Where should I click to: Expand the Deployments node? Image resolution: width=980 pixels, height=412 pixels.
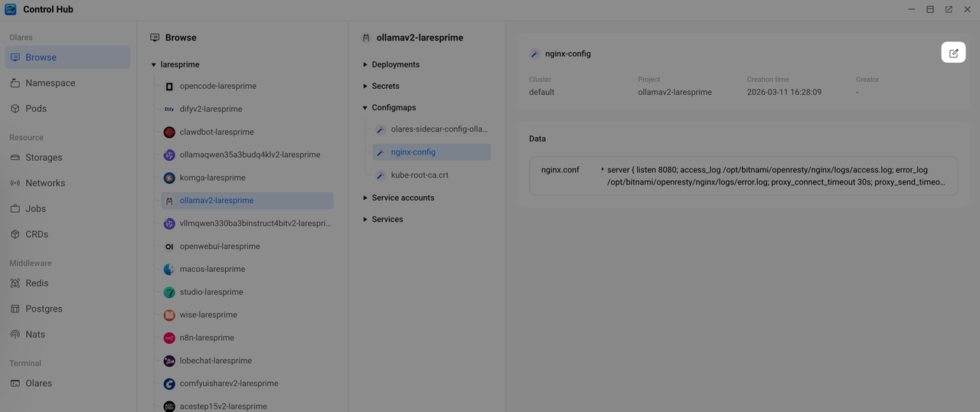coord(365,65)
